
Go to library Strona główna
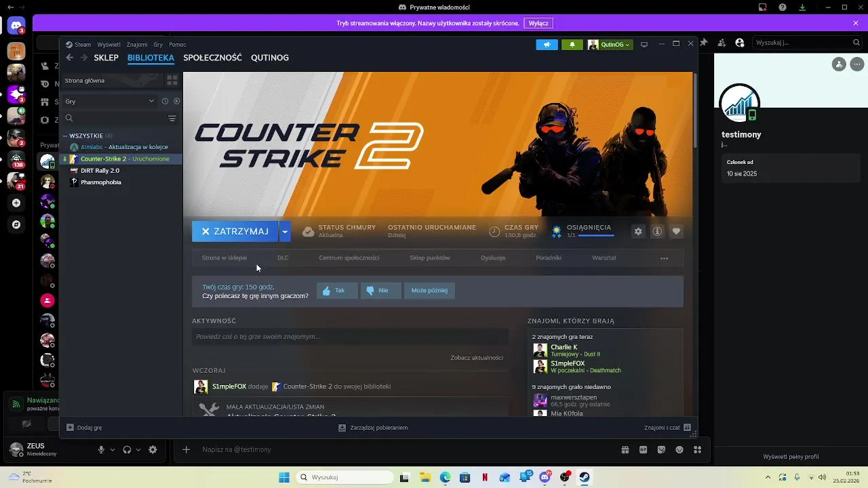pyautogui.click(x=113, y=81)
